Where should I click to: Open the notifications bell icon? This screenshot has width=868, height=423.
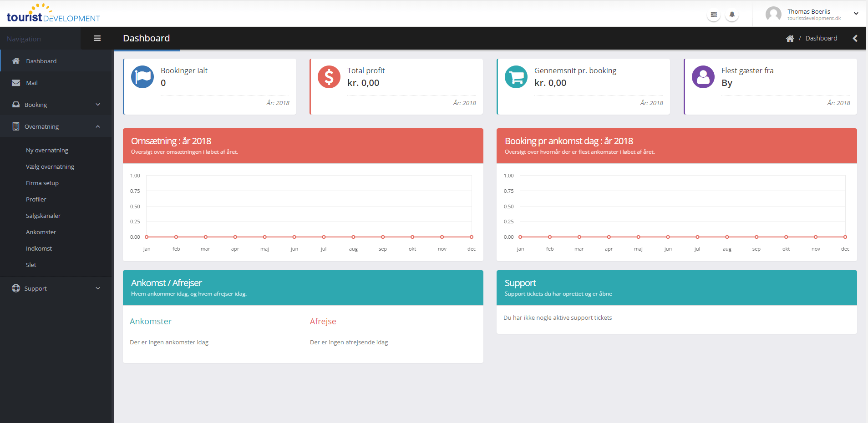732,15
